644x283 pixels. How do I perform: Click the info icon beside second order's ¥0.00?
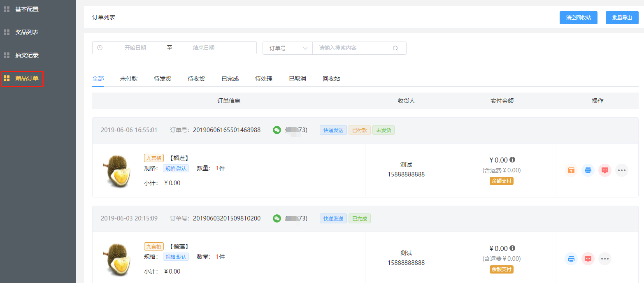(x=512, y=248)
